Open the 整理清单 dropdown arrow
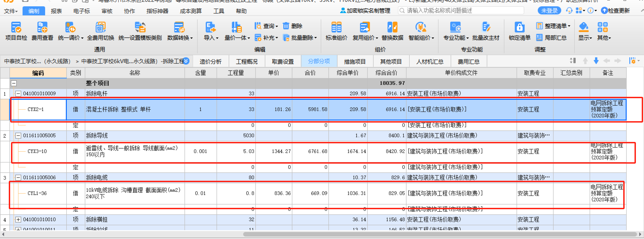This screenshot has width=644, height=239. (x=569, y=26)
